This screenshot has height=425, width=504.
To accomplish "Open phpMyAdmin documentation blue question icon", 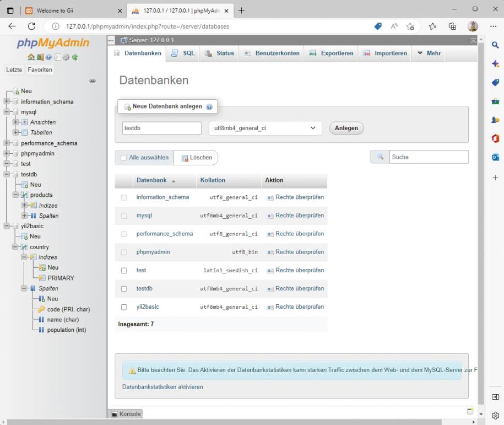I will point(48,57).
